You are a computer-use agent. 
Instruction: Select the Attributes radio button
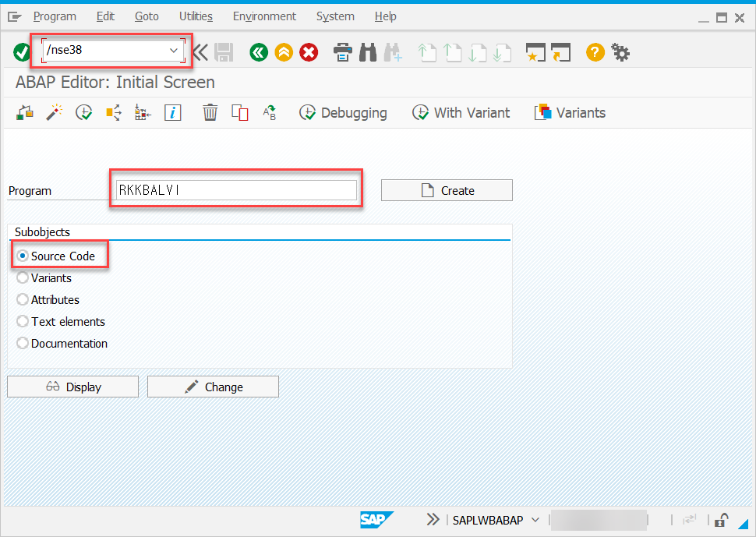pos(22,299)
